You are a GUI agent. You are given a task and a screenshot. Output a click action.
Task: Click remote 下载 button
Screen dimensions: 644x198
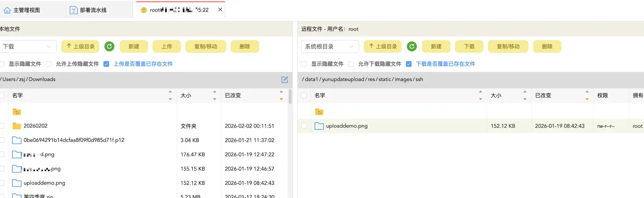tap(469, 46)
